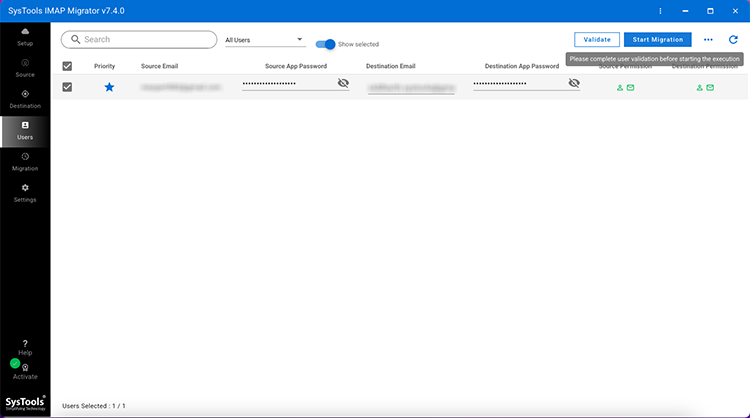Click destination permission mail icon

(x=710, y=88)
